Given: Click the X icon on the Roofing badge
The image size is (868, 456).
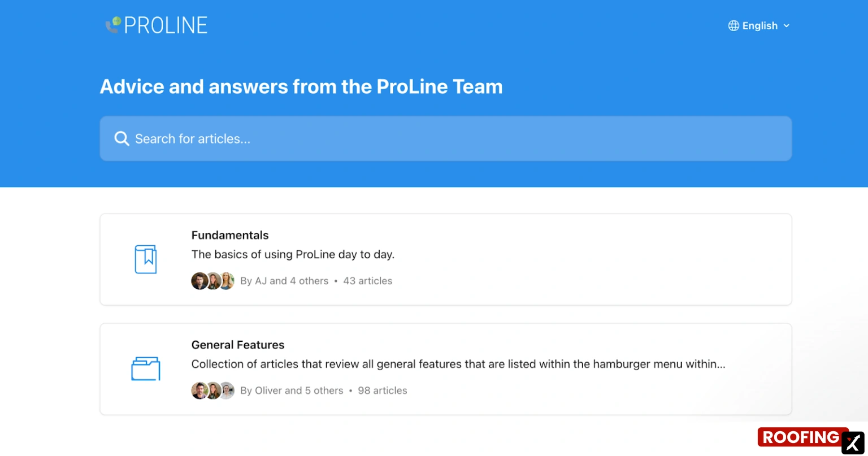Looking at the screenshot, I should pyautogui.click(x=852, y=442).
